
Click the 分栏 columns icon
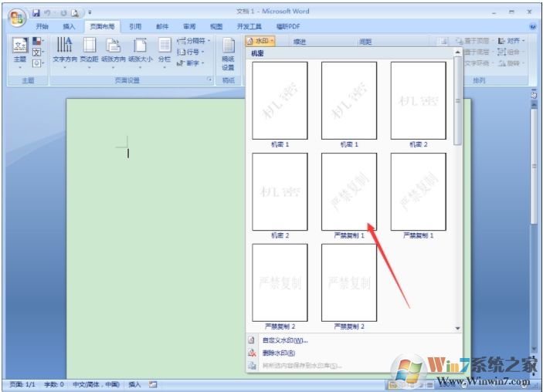click(165, 49)
